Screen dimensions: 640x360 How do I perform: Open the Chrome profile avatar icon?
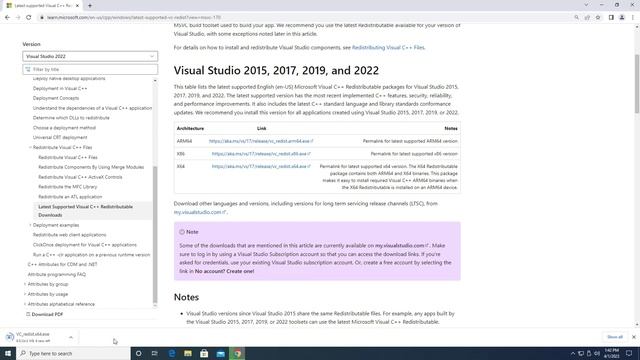click(x=622, y=18)
